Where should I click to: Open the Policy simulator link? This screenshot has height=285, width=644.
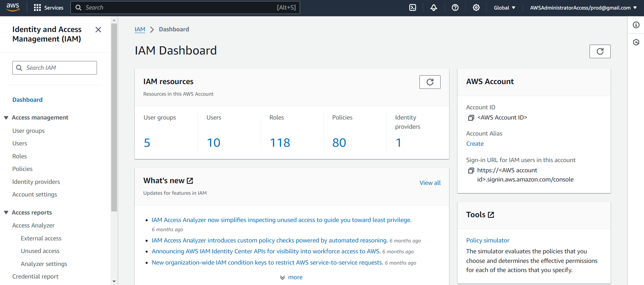pos(488,240)
